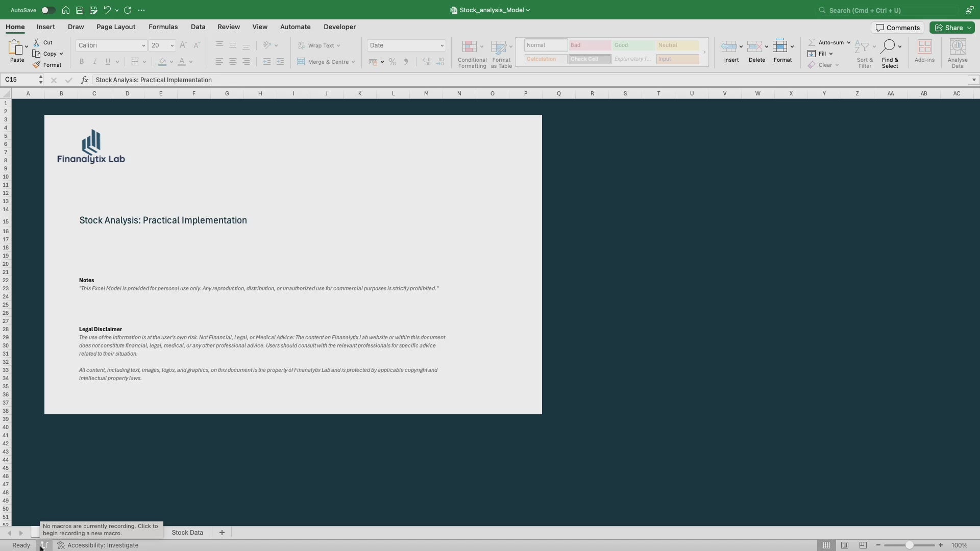The image size is (980, 551).
Task: Open the Calibri font name dropdown
Action: coord(143,45)
